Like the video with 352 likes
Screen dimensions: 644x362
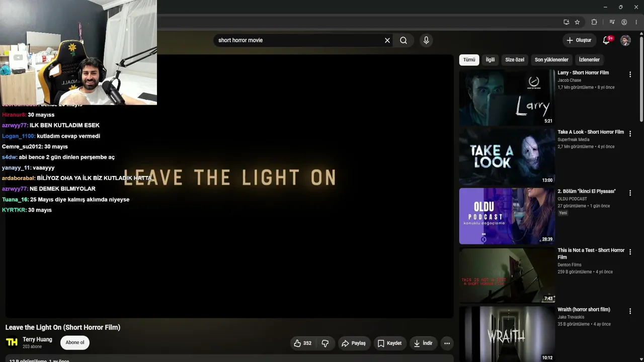pos(302,343)
